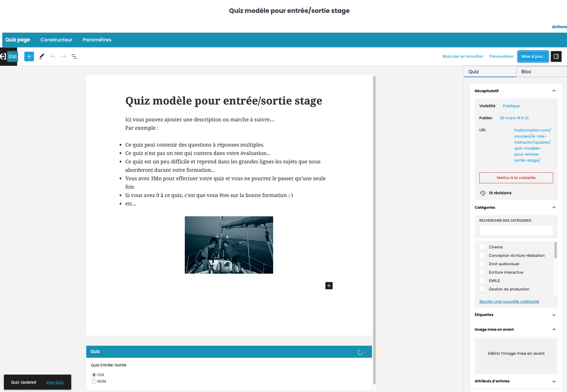Expand the Étiquettes panel
The image size is (567, 392).
pos(554,315)
